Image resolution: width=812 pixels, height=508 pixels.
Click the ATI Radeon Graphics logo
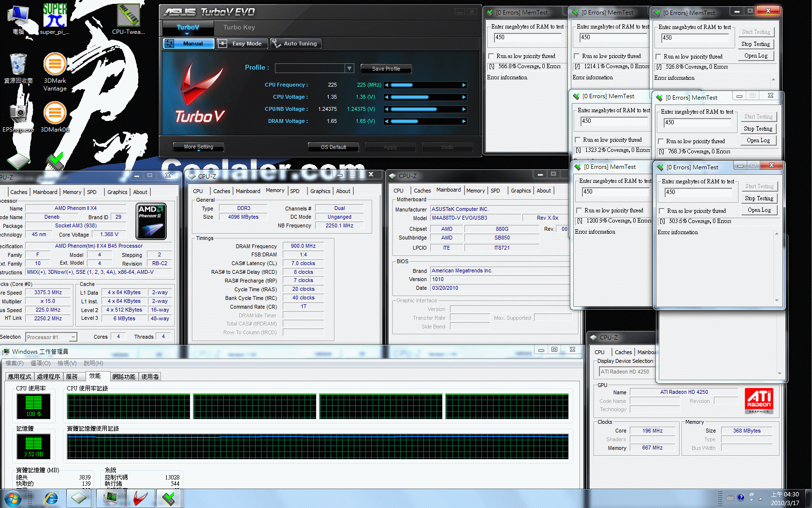tap(759, 401)
